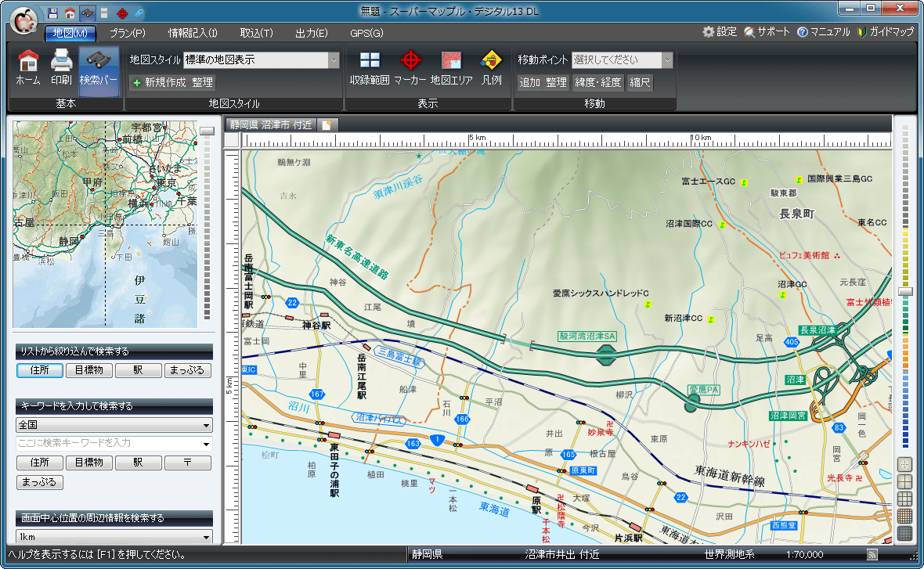Show 収録範囲 coverage grid icon
Image resolution: width=924 pixels, height=569 pixels.
click(370, 68)
